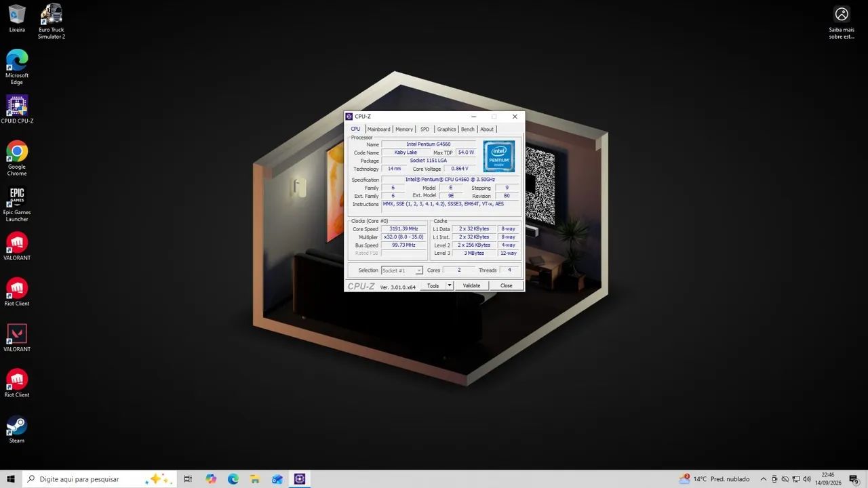Open Task View from the taskbar

[189, 479]
